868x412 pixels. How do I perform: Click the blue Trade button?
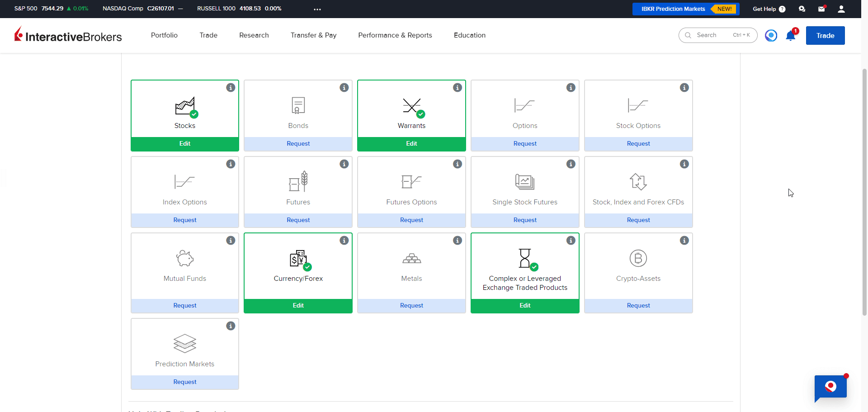[x=825, y=36]
